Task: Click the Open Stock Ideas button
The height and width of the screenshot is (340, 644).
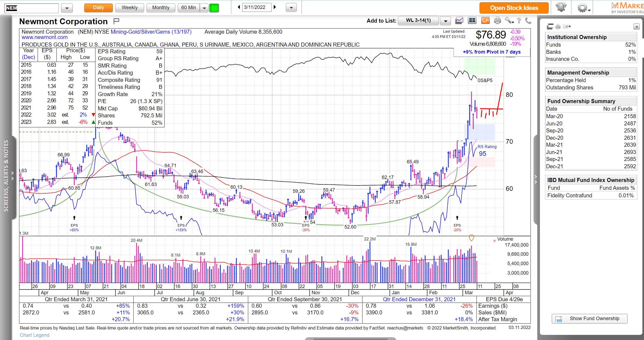Action: [x=514, y=8]
